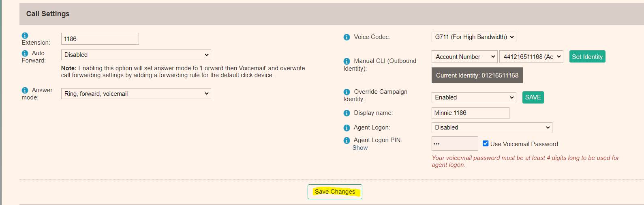The height and width of the screenshot is (205, 644).
Task: Click Show link under Agent Logon PIN
Action: 360,148
